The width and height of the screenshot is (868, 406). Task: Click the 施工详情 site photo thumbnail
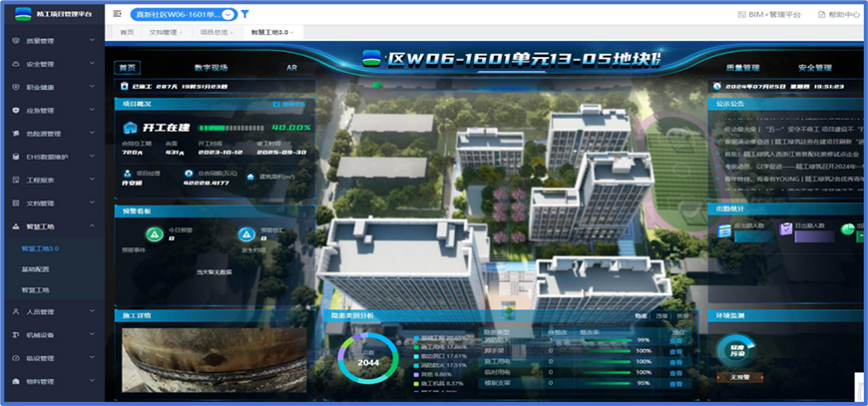coord(214,361)
